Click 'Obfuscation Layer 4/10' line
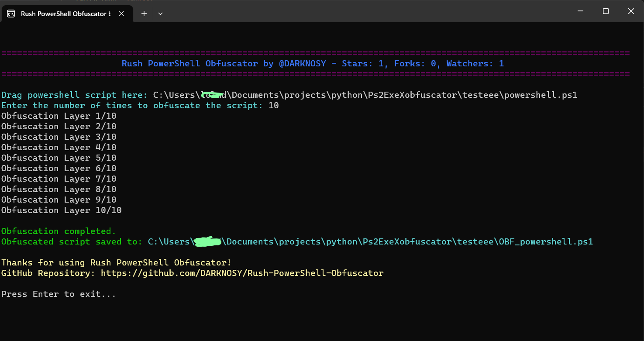The image size is (644, 341). pyautogui.click(x=59, y=148)
